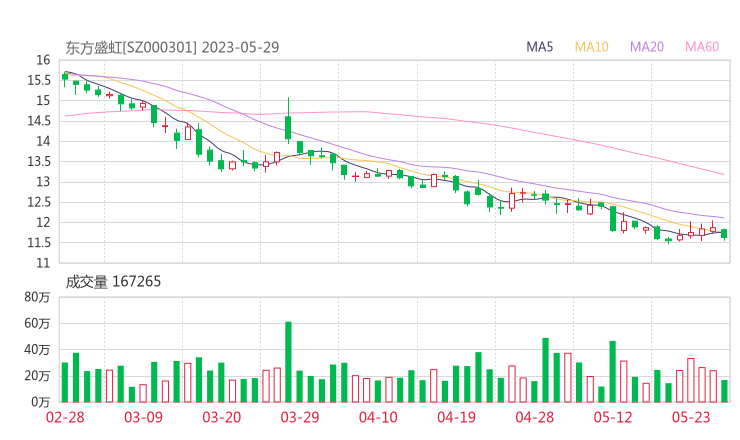Click the MA10 legend label
The height and width of the screenshot is (440, 740).
point(591,47)
